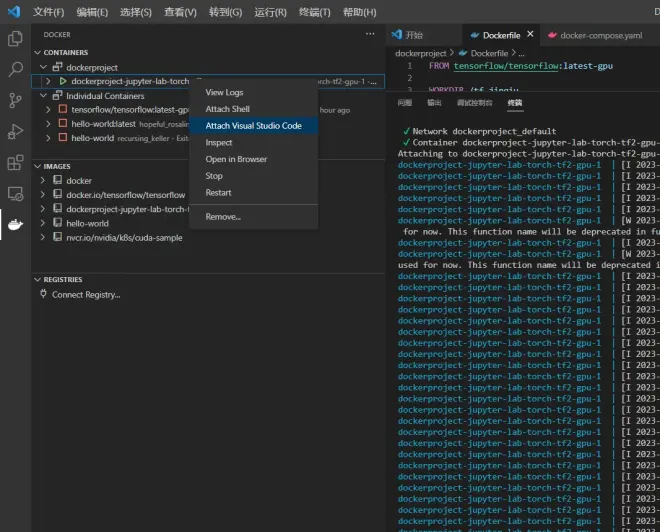Open the Search view icon

(15, 69)
